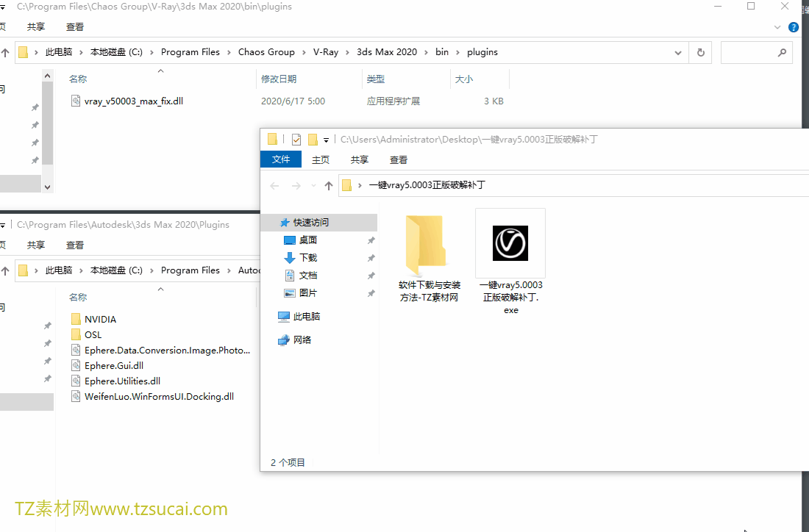The image size is (809, 532).
Task: Click Chaos Group in the address breadcrumb
Action: point(266,52)
